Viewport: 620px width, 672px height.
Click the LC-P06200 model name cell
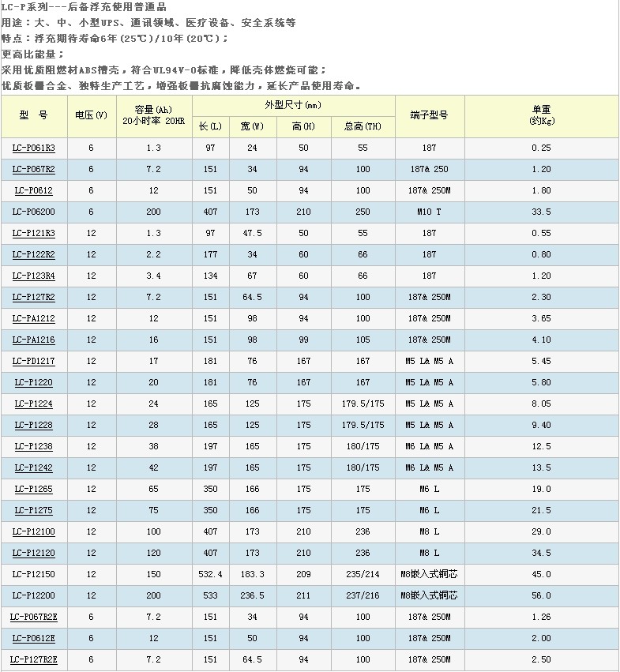33,212
